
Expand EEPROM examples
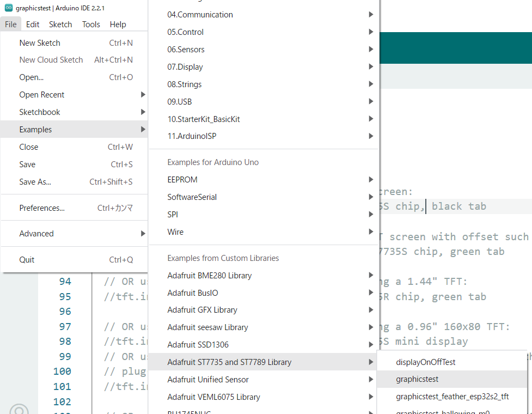coord(264,180)
